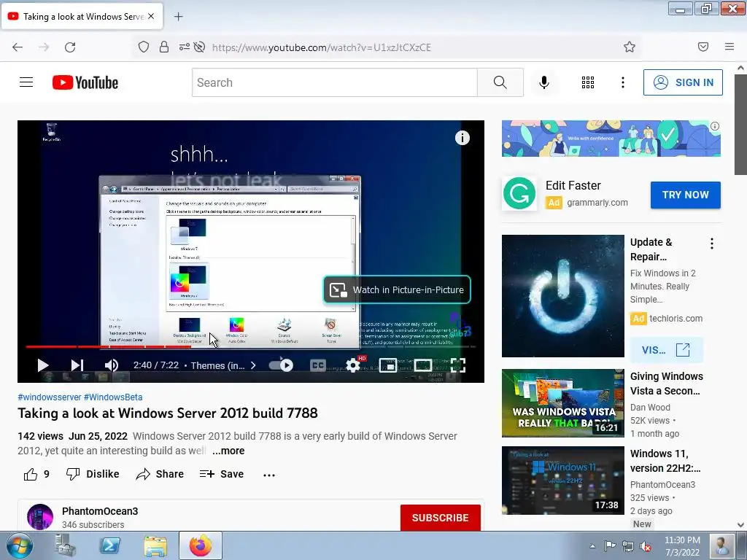The image size is (747, 560).
Task: Launch PowerShell from the taskbar
Action: 109,545
